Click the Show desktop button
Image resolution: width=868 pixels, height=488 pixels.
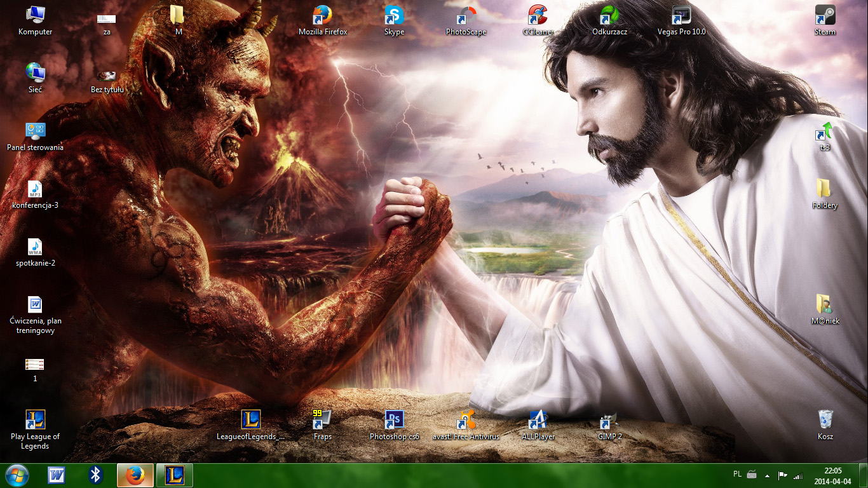[x=863, y=475]
